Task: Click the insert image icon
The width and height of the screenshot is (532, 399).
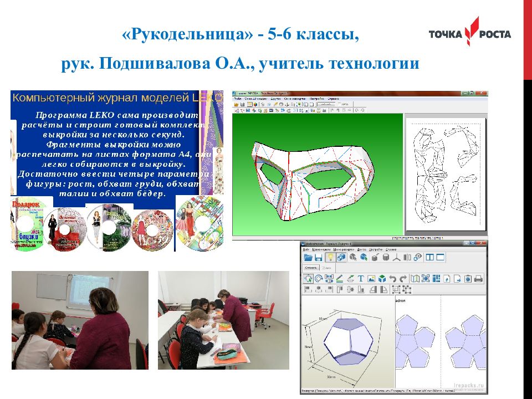Action: 371,278
